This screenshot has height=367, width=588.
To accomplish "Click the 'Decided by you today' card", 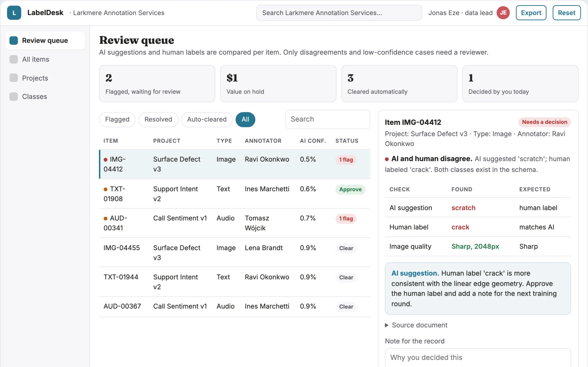I will (520, 84).
